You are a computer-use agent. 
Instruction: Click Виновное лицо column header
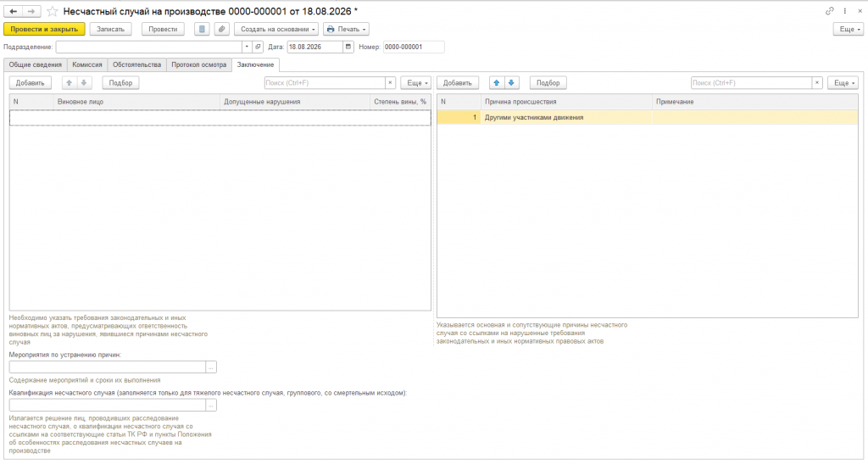136,102
